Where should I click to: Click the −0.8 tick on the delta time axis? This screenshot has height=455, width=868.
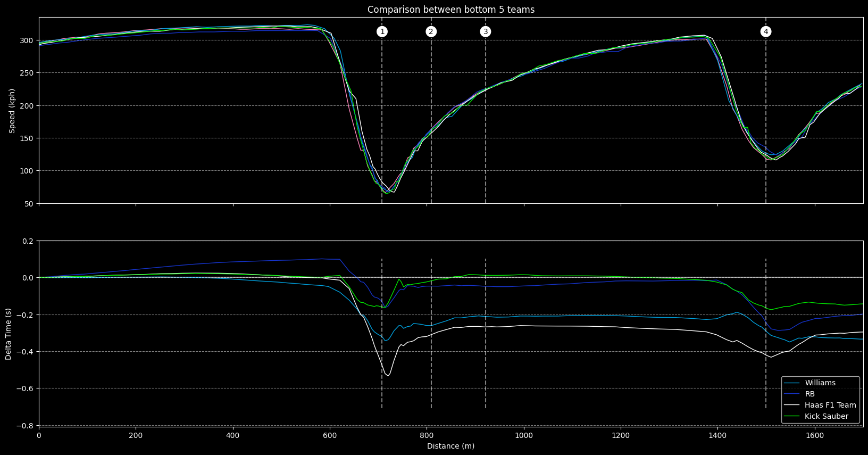(x=26, y=426)
